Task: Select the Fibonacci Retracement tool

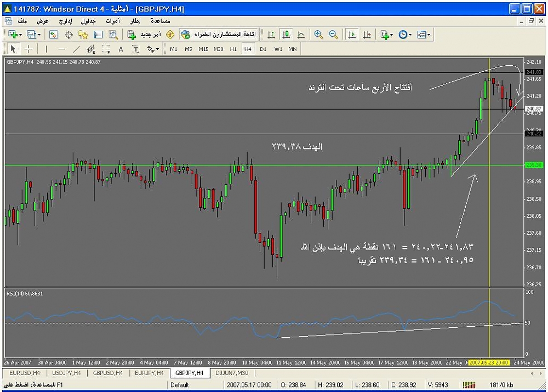Action: pos(106,49)
